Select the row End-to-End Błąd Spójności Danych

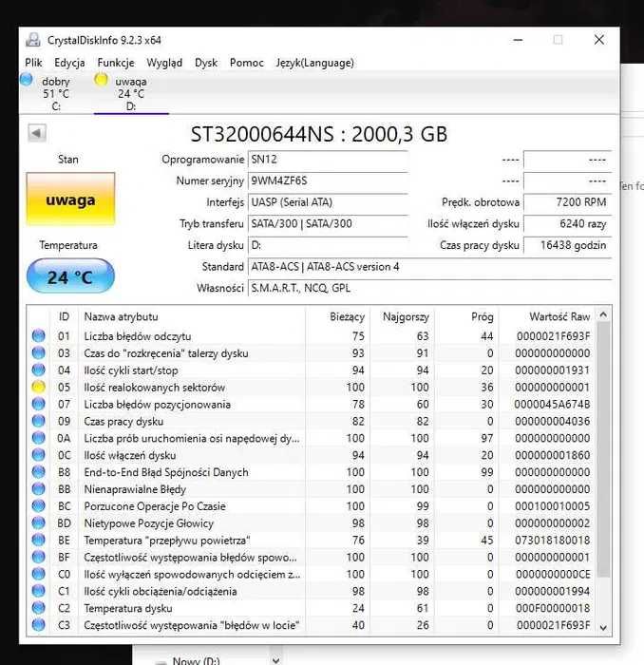click(x=312, y=472)
